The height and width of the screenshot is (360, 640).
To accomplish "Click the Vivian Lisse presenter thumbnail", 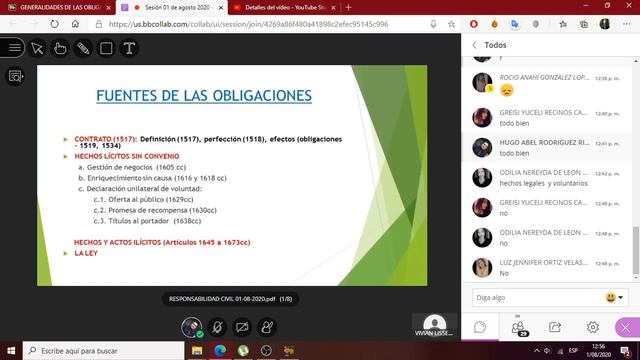I will pos(434,325).
